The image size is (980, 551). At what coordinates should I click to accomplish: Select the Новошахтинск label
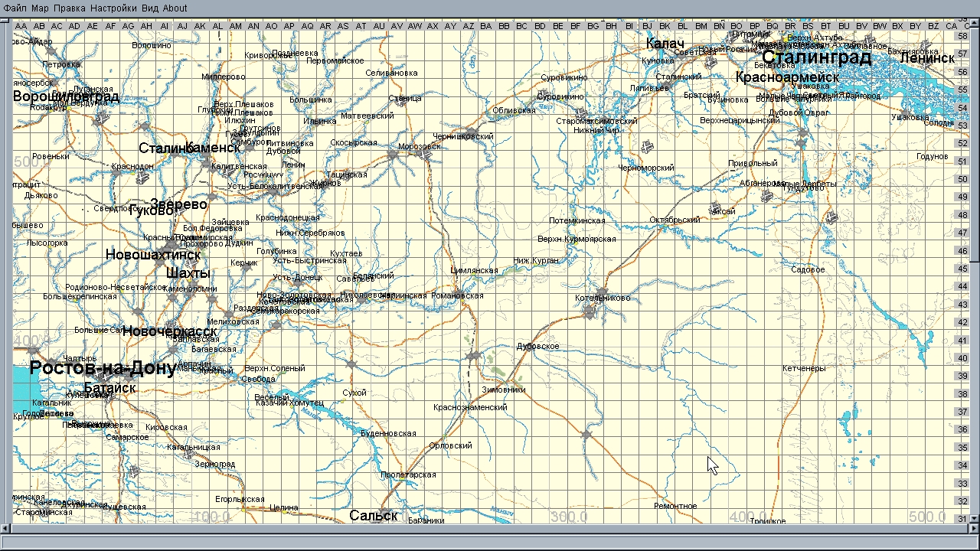point(153,255)
